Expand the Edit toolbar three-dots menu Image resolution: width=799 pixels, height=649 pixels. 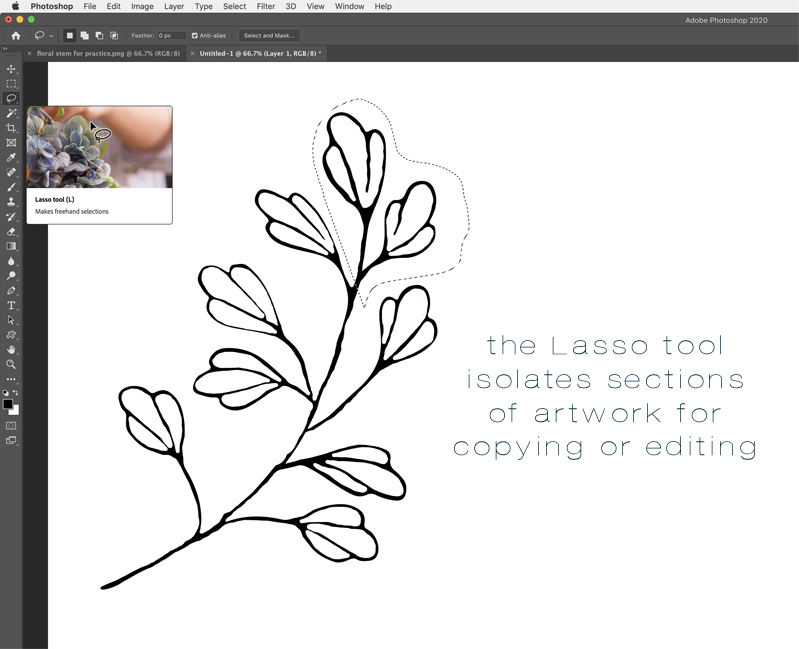pos(12,380)
